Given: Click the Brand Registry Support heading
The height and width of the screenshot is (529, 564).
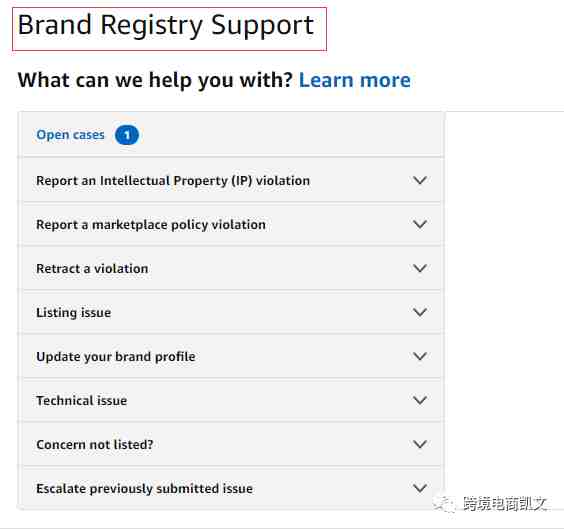Looking at the screenshot, I should (x=166, y=26).
